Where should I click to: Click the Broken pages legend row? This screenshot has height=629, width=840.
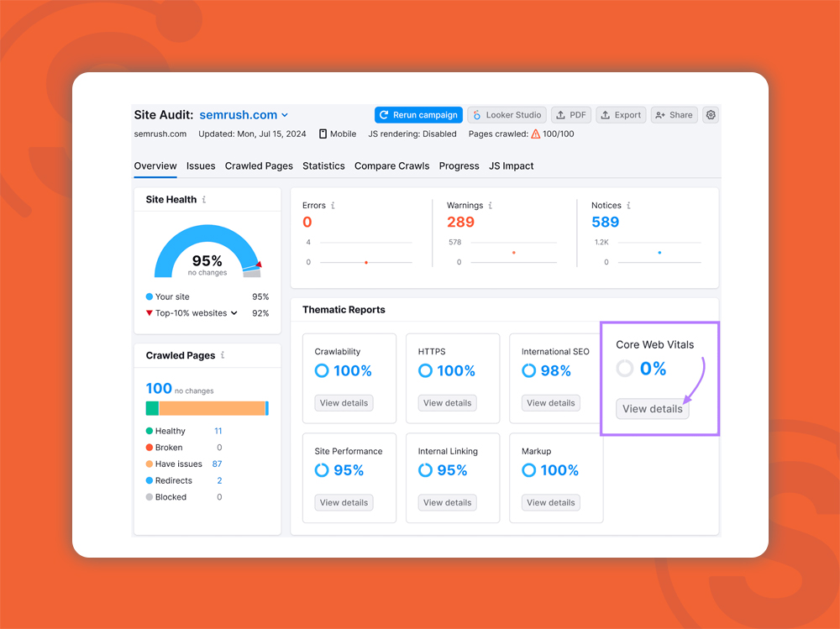click(x=184, y=448)
